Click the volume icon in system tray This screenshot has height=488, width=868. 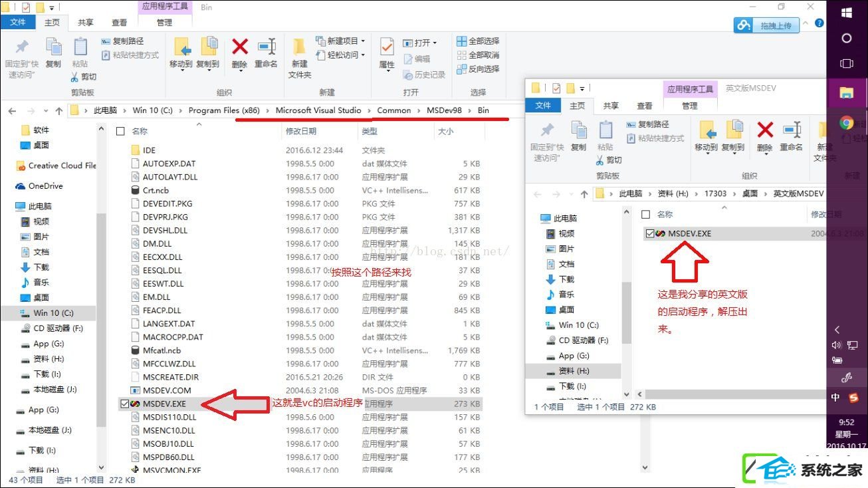[x=837, y=345]
